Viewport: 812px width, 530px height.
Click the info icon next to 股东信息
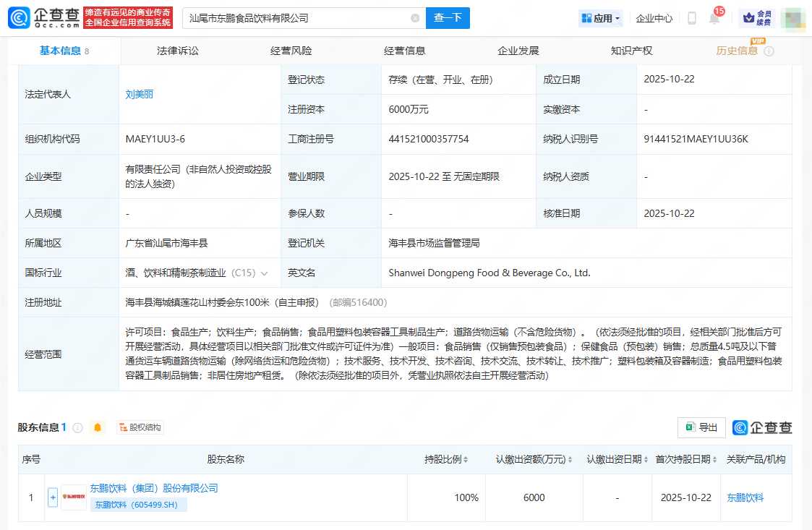[x=77, y=427]
